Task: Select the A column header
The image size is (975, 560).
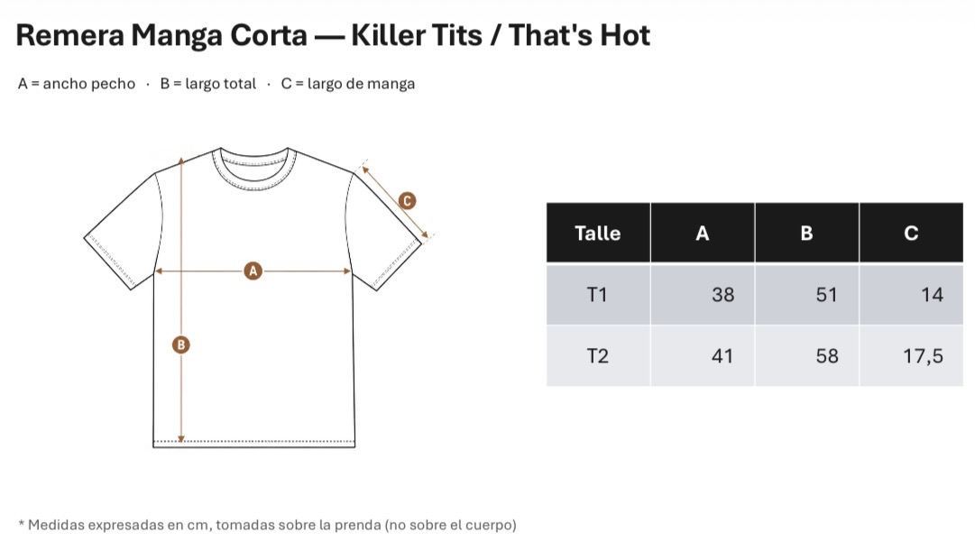Action: point(703,233)
